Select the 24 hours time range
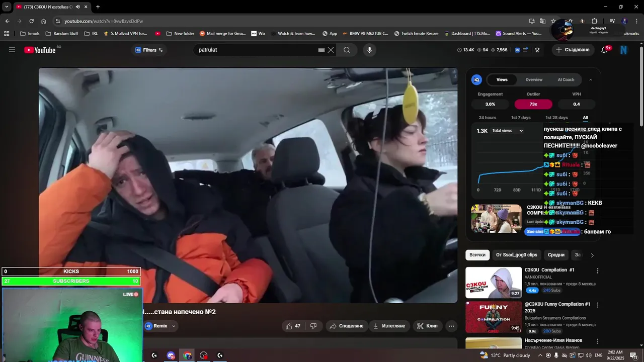 (488, 118)
